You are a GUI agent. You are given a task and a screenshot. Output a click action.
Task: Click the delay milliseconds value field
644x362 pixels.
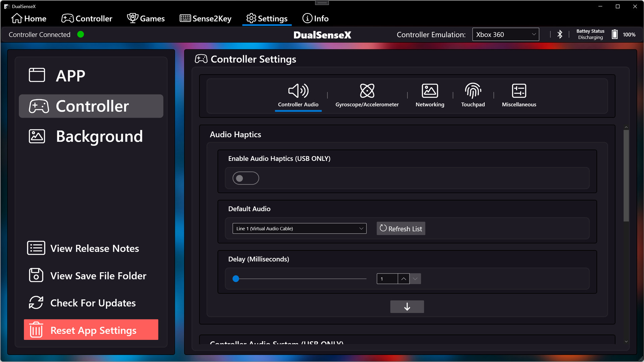pyautogui.click(x=387, y=279)
